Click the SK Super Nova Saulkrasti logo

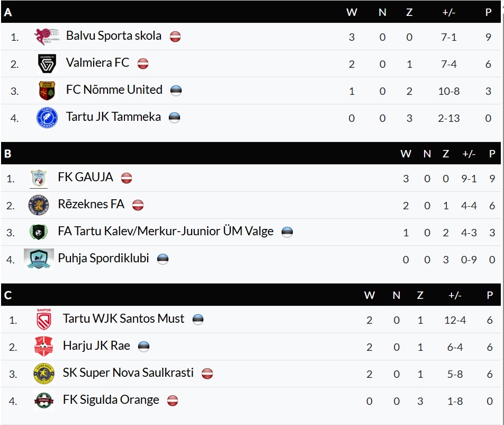coord(43,374)
